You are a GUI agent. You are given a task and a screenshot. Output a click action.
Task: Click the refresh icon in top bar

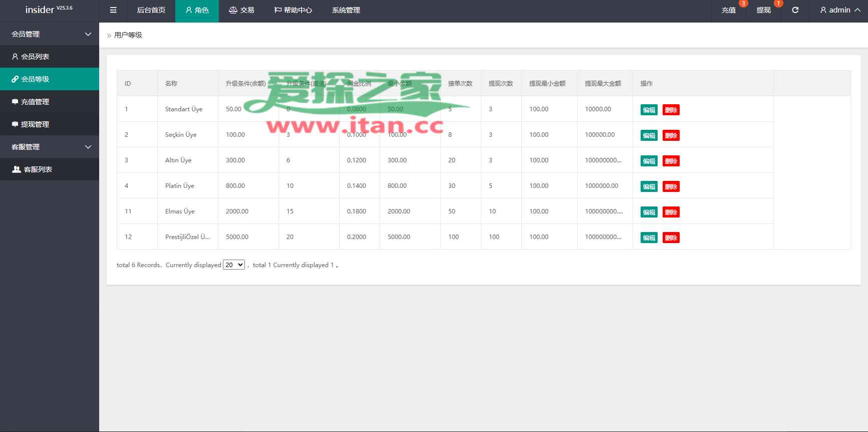pos(795,10)
